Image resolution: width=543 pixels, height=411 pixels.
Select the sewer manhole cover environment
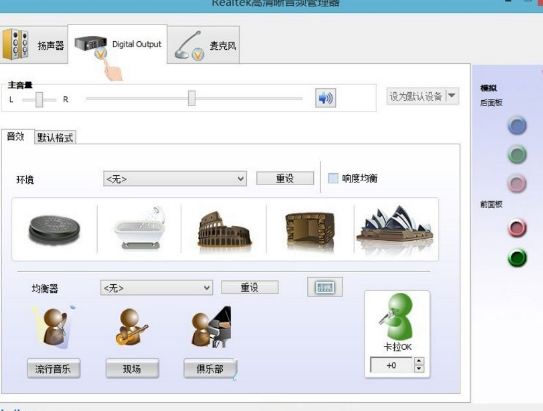(54, 230)
